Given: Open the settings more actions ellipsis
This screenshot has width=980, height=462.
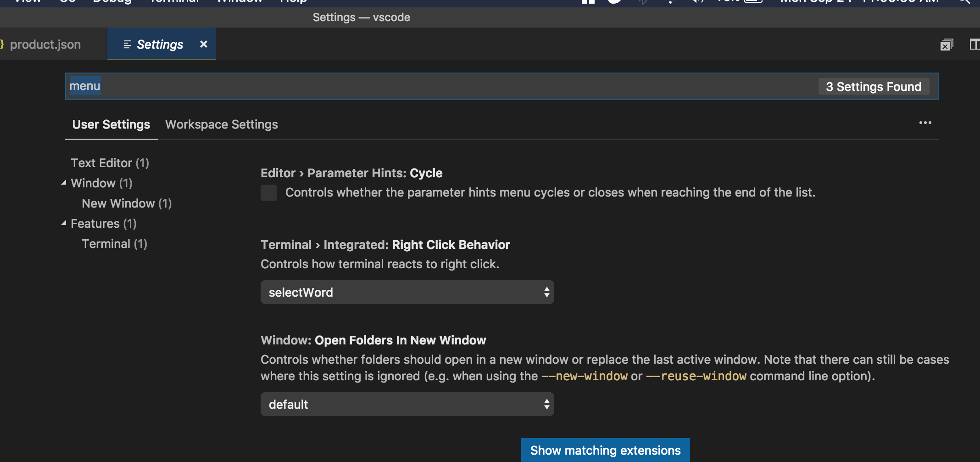Looking at the screenshot, I should click(x=925, y=123).
